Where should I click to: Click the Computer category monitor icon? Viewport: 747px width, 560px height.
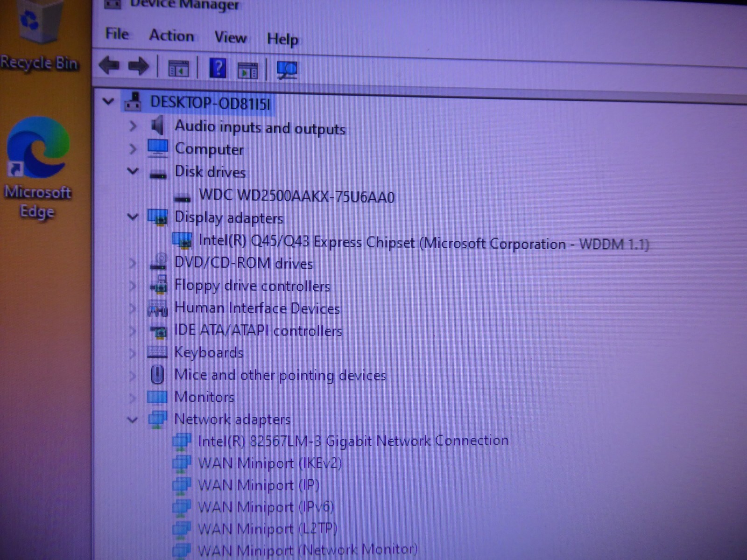tap(158, 148)
